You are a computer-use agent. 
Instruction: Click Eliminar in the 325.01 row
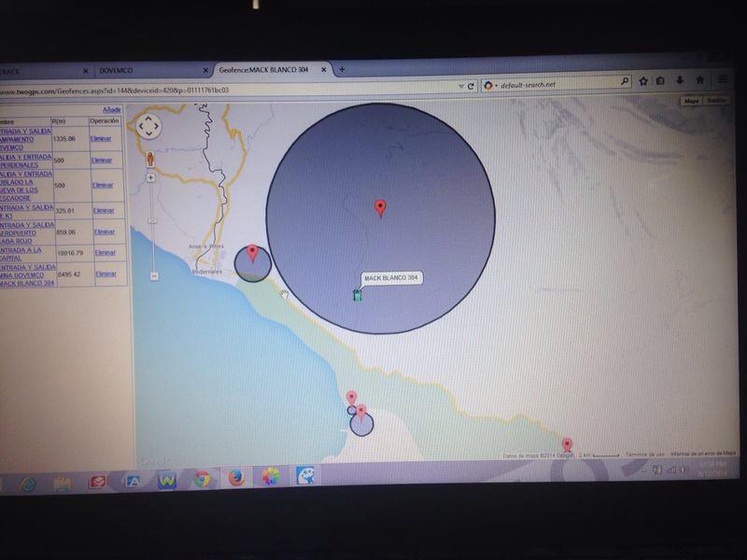pos(104,211)
